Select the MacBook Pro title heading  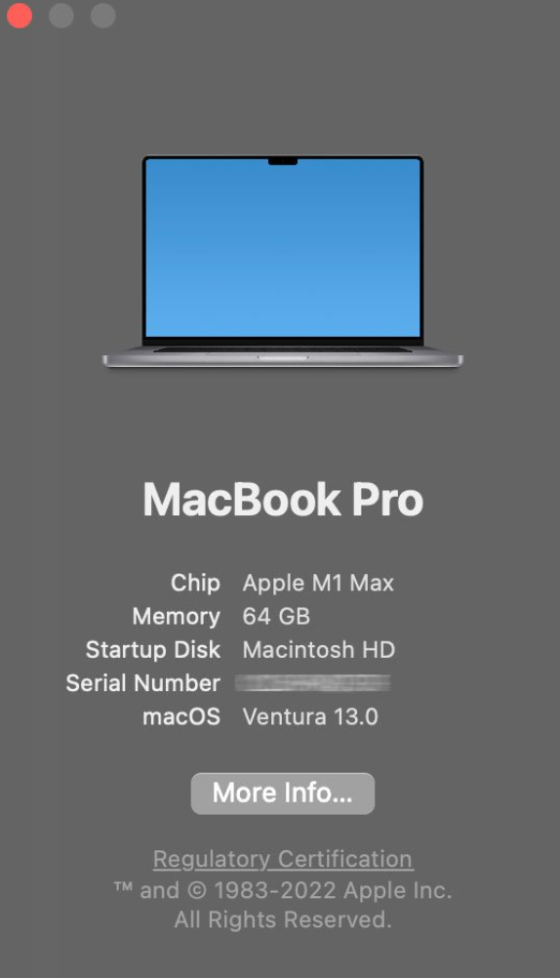[x=283, y=500]
